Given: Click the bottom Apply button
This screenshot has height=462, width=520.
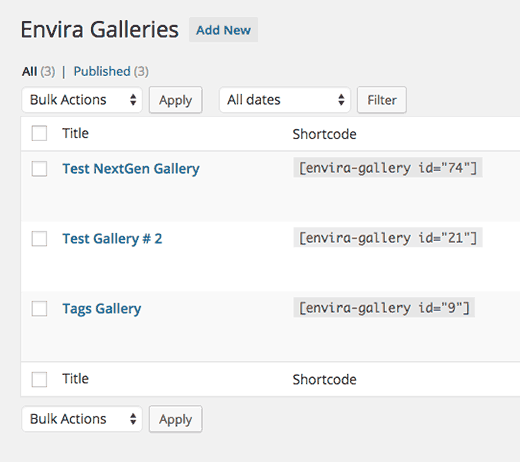Looking at the screenshot, I should (175, 419).
